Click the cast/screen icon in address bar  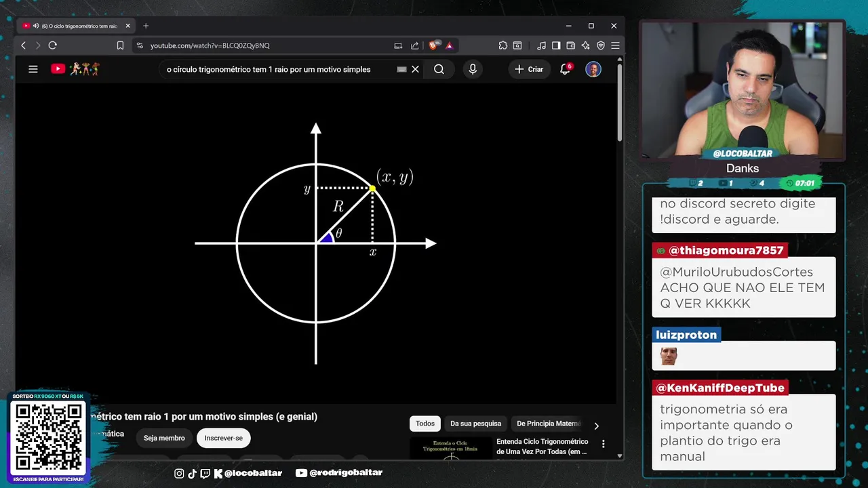tap(398, 45)
